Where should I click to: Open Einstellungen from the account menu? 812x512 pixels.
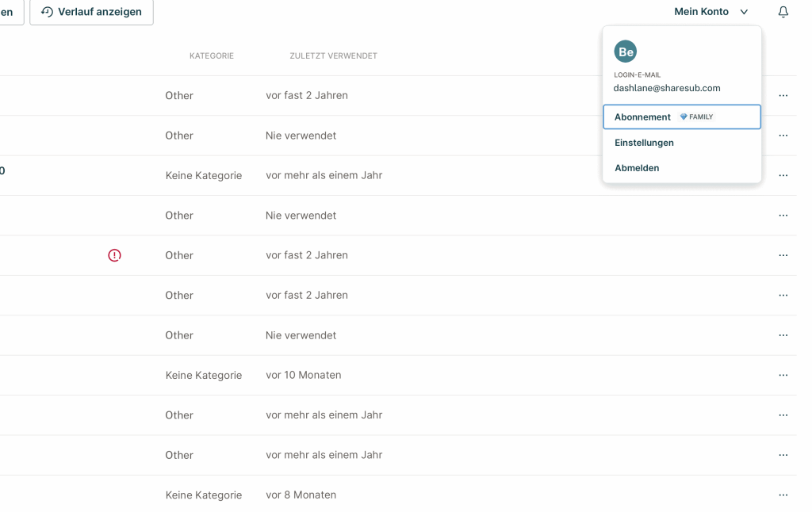coord(644,143)
